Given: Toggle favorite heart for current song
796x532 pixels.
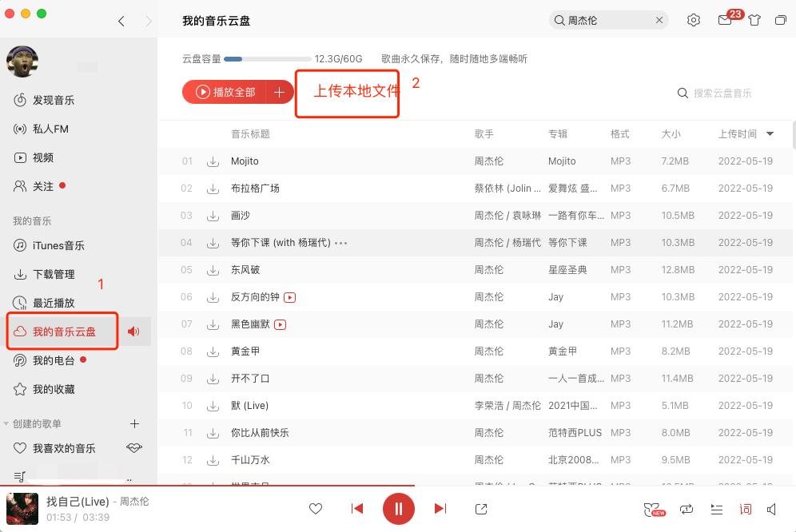Looking at the screenshot, I should click(x=316, y=509).
